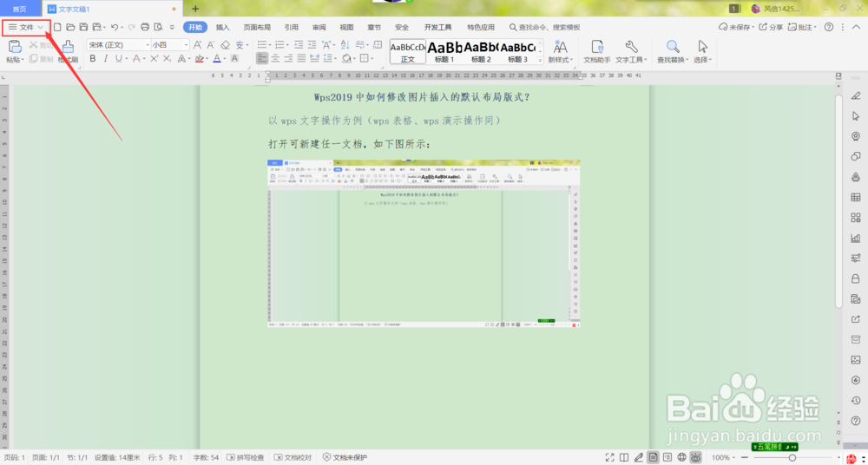Click the Sort A-Z icon
This screenshot has height=465, width=868.
tap(345, 45)
